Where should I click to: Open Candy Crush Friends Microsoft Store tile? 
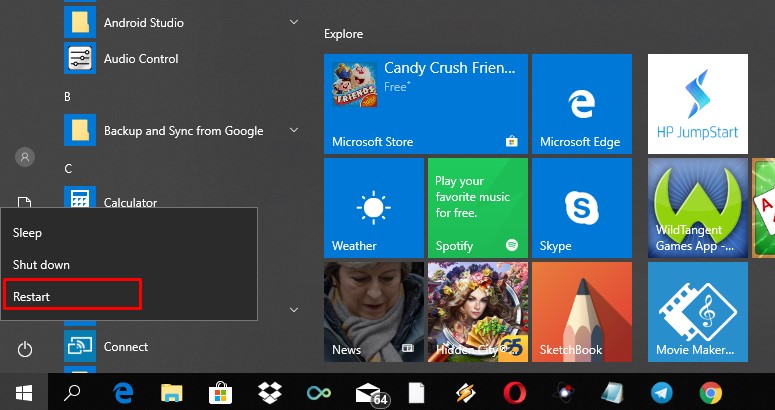[426, 104]
